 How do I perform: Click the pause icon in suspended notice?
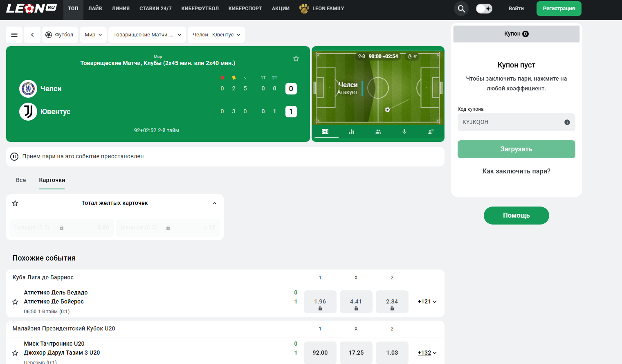[x=14, y=157]
